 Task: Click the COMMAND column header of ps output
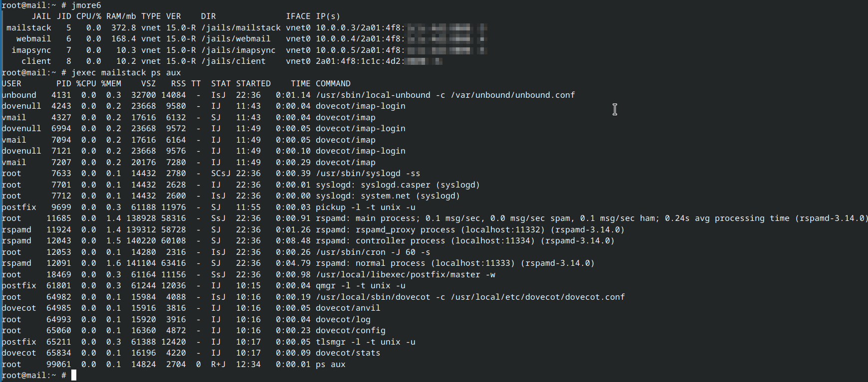coord(333,84)
